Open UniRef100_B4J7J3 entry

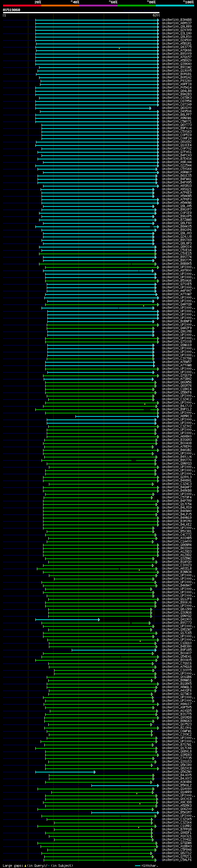[177, 406]
